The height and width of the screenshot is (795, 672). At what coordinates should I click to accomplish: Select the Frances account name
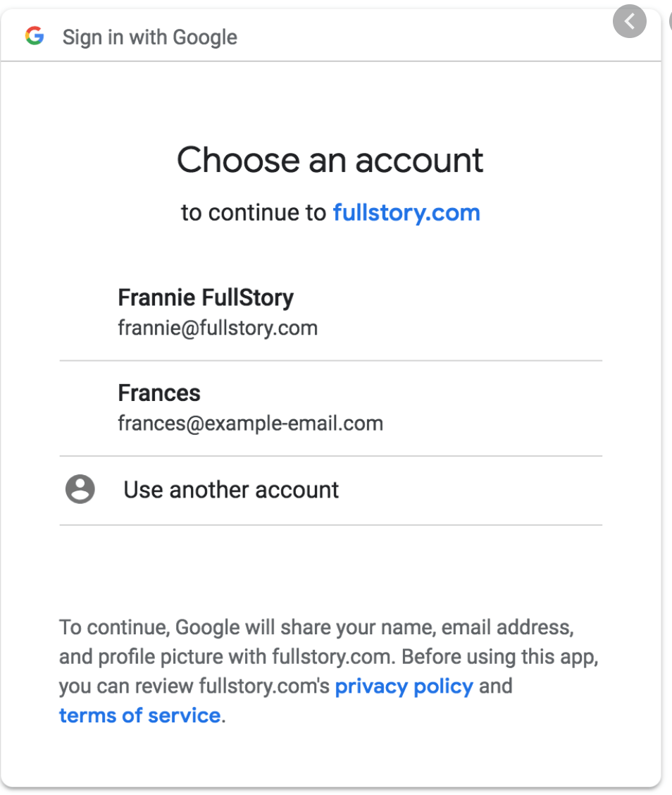(159, 393)
